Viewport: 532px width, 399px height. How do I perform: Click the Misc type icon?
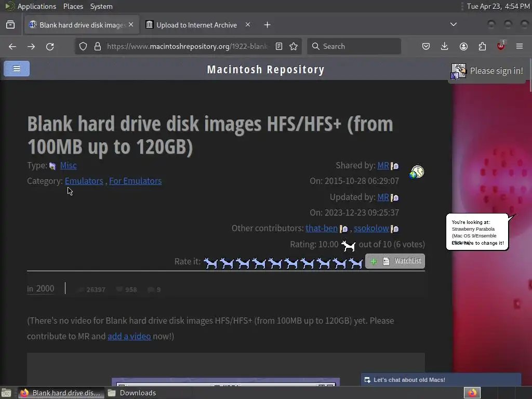(x=52, y=166)
